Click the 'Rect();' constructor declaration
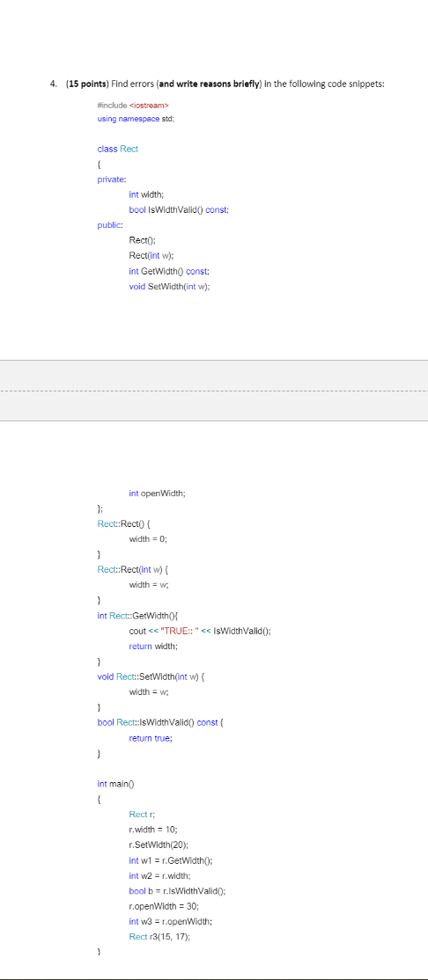This screenshot has height=980, width=428. (x=142, y=241)
